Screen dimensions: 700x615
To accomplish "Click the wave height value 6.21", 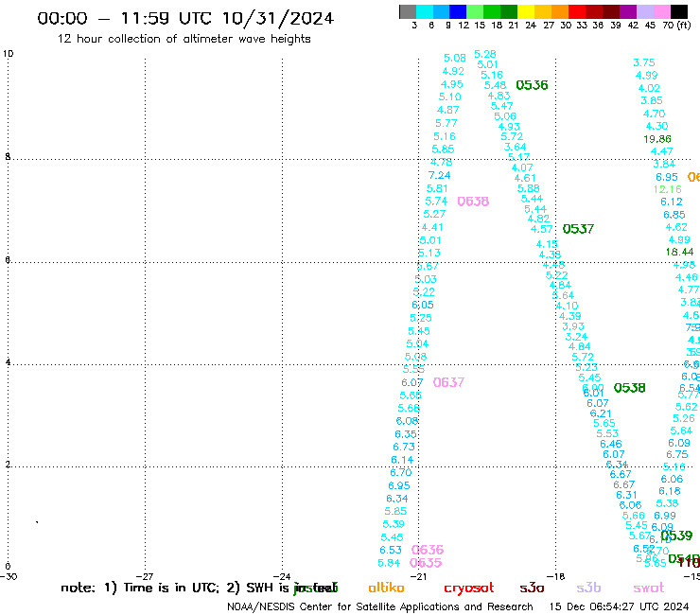I will pyautogui.click(x=601, y=413).
